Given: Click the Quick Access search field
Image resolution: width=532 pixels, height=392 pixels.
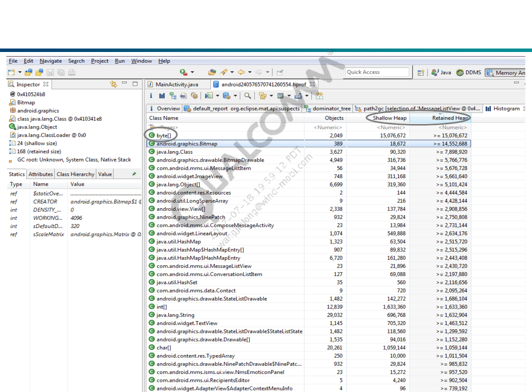Looking at the screenshot, I should point(378,72).
